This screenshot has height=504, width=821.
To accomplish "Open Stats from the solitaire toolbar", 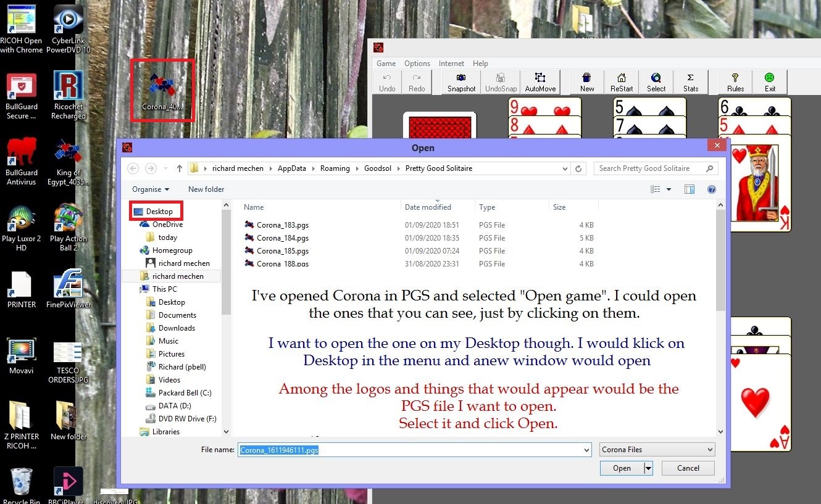I will point(691,82).
